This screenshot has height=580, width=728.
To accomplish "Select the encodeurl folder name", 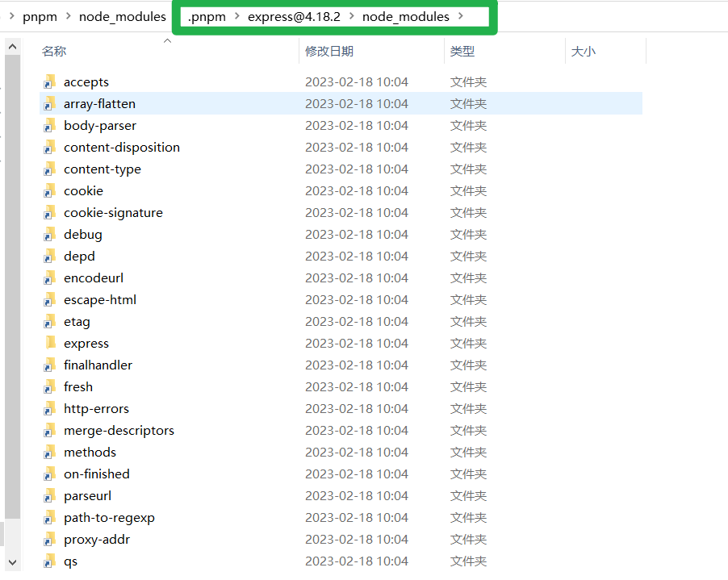I will tap(94, 278).
